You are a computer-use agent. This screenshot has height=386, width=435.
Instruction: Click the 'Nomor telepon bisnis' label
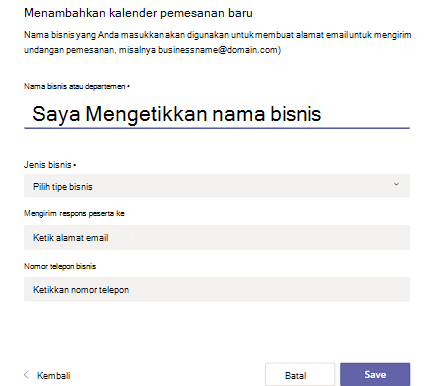point(60,266)
